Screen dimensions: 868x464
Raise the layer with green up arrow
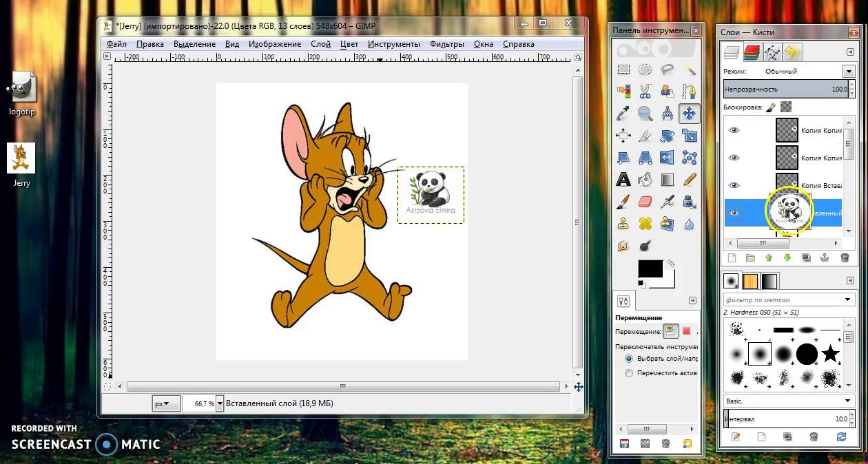click(769, 258)
